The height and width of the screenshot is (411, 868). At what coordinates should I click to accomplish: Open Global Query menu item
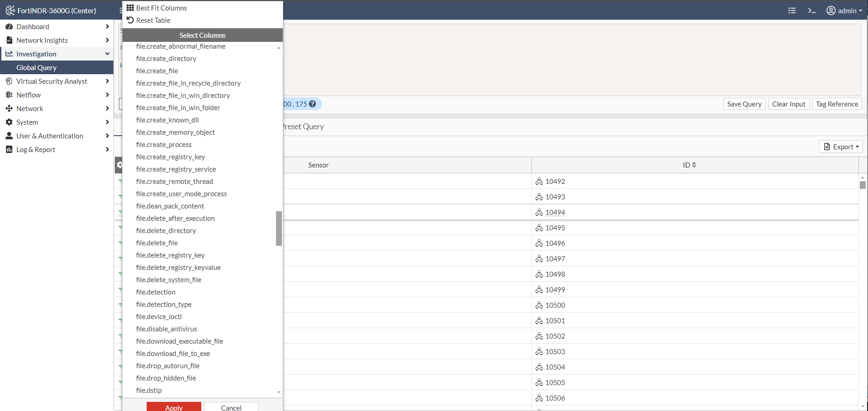click(56, 67)
